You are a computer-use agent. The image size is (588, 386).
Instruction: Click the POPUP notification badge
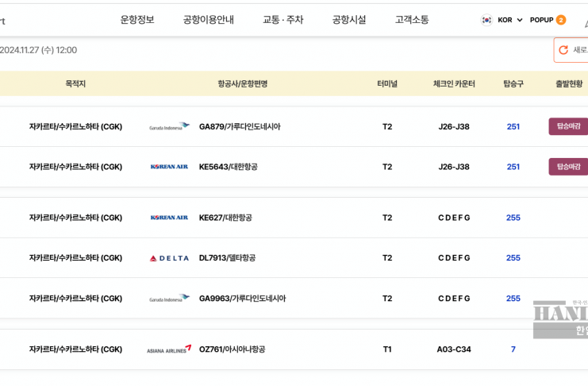tap(561, 20)
